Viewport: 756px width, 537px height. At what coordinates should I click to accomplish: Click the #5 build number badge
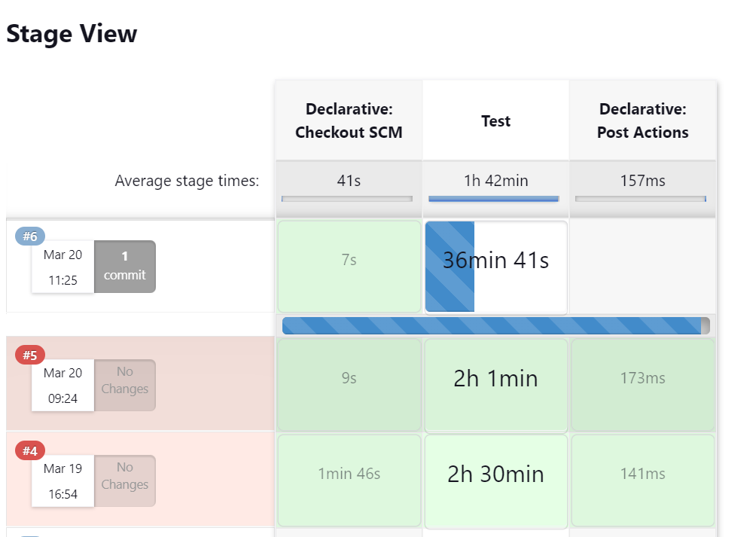[x=29, y=355]
